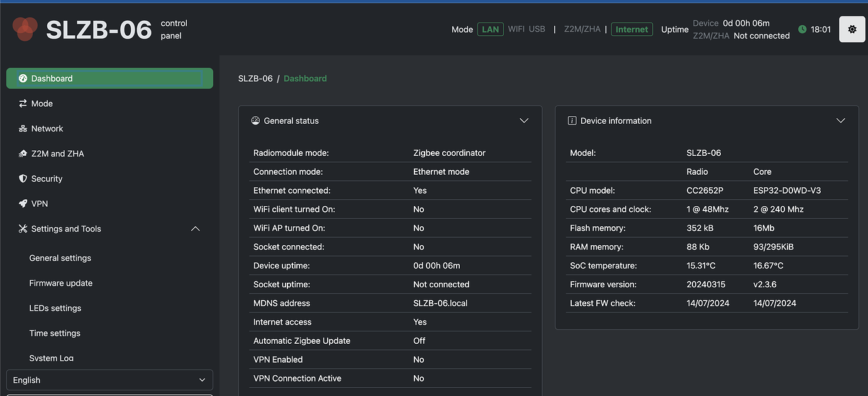Viewport: 868px width, 396px height.
Task: Click the Mode arrows icon in sidebar
Action: pos(23,104)
